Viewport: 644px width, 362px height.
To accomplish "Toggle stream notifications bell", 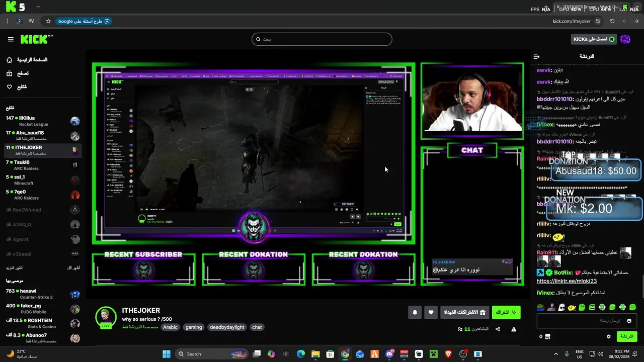I will click(x=415, y=312).
